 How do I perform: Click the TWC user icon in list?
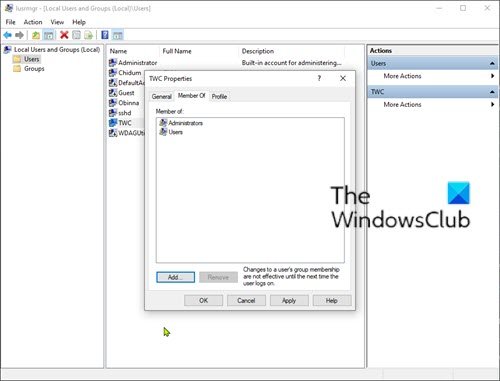click(x=113, y=123)
